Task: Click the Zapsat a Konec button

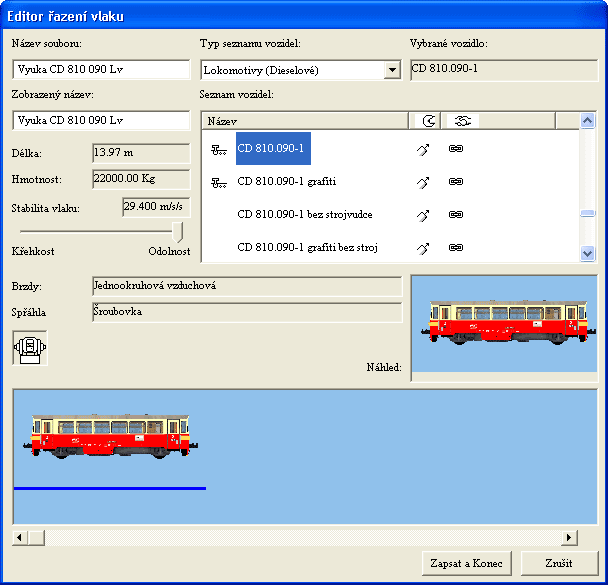Action: [467, 563]
